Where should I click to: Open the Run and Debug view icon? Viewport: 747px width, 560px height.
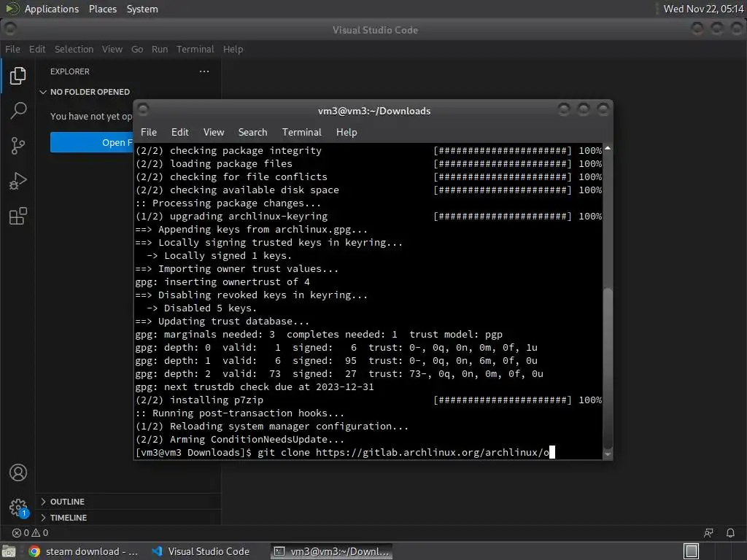(x=18, y=181)
